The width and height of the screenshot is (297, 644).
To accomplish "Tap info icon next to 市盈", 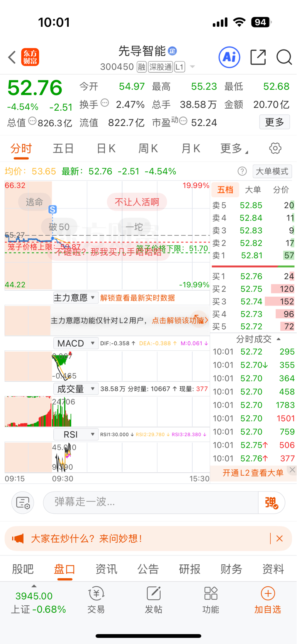I will click(183, 121).
